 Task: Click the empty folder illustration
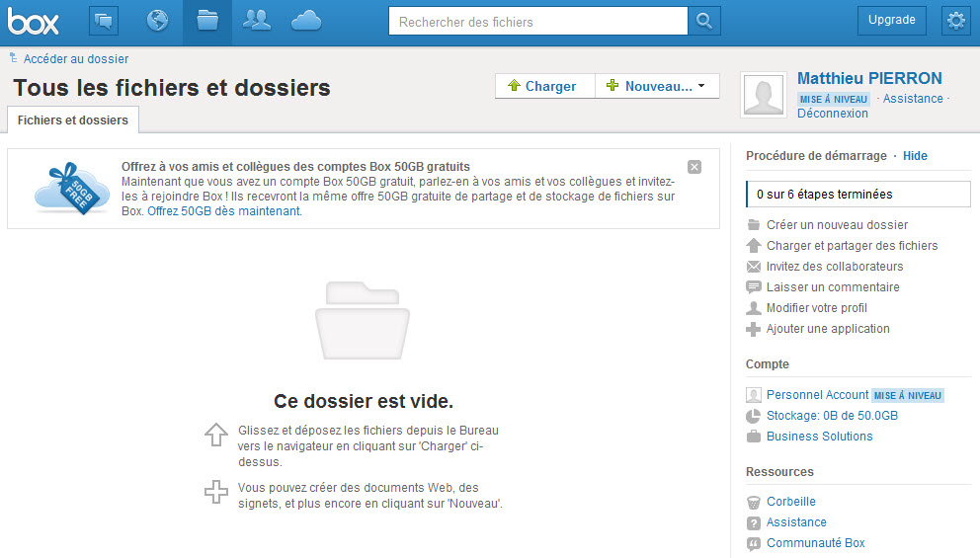coord(363,321)
